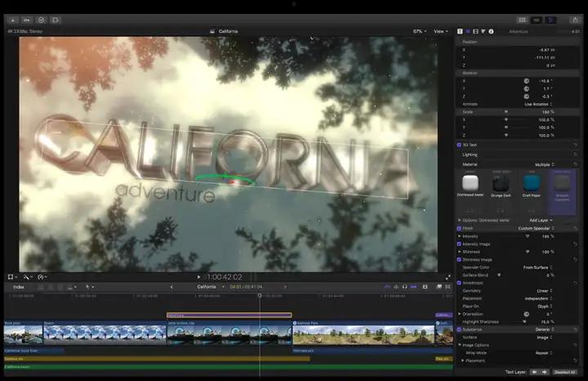Toggle the Finish checkbox
Screen dimensions: 588x381
pyautogui.click(x=459, y=228)
